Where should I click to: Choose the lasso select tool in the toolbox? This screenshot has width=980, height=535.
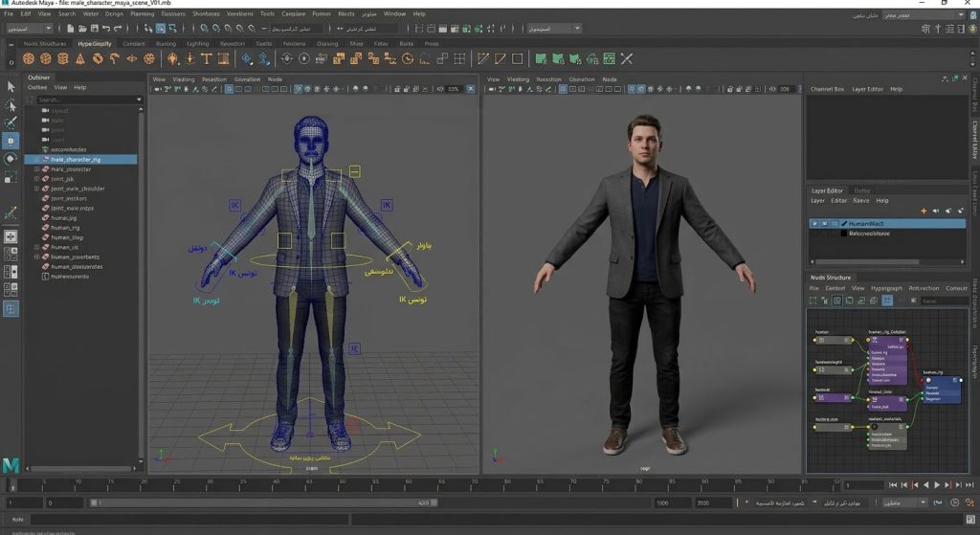tap(11, 104)
